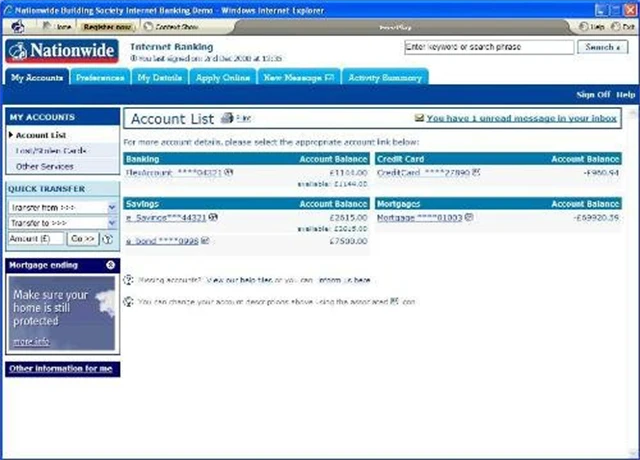Expand the Transfer from dropdown

pos(62,207)
